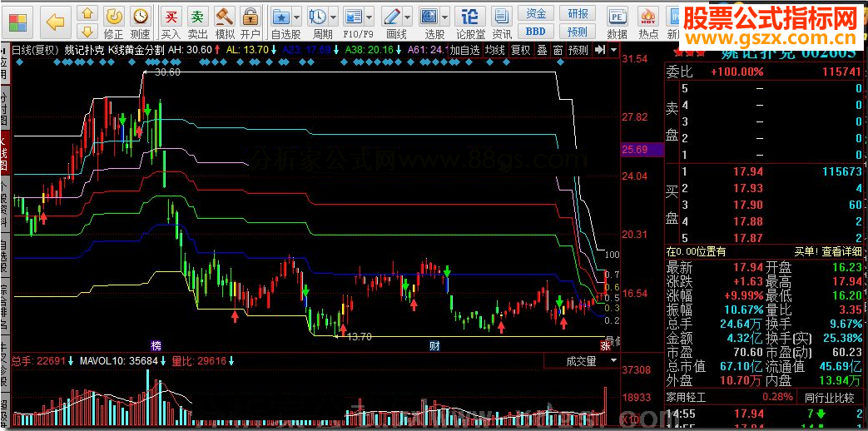Viewport: 868px width, 431px height.
Task: Click the 榜 marker on the timeline
Action: click(x=156, y=346)
